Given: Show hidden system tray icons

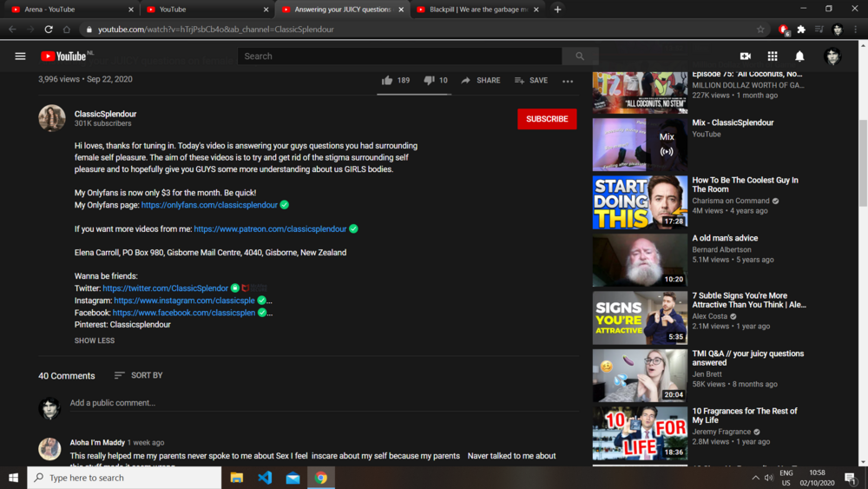Looking at the screenshot, I should 755,478.
